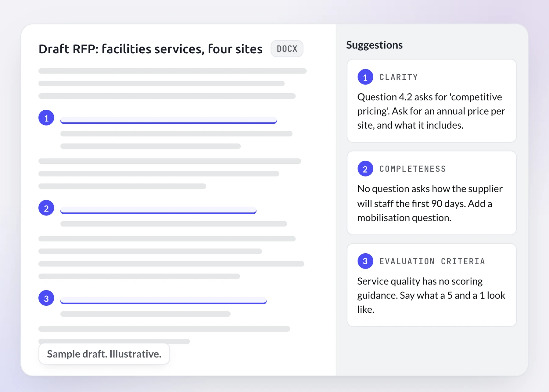Click annotation marker 2 in the draft document
Viewport: 549px width, 392px height.
46,208
